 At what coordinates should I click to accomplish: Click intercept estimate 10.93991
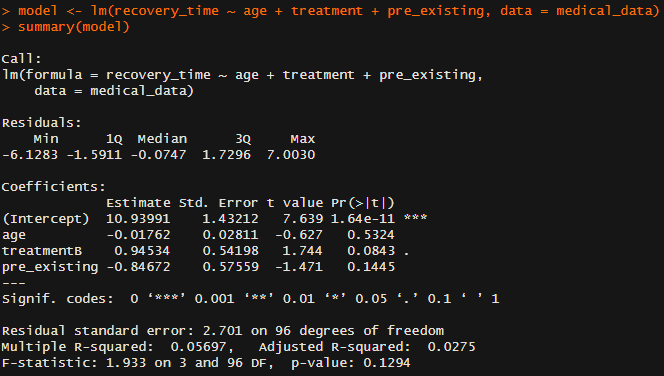click(x=138, y=219)
